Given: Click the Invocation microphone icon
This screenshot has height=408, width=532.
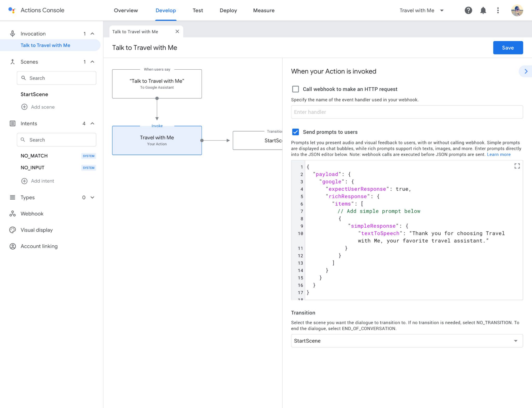Looking at the screenshot, I should (12, 34).
